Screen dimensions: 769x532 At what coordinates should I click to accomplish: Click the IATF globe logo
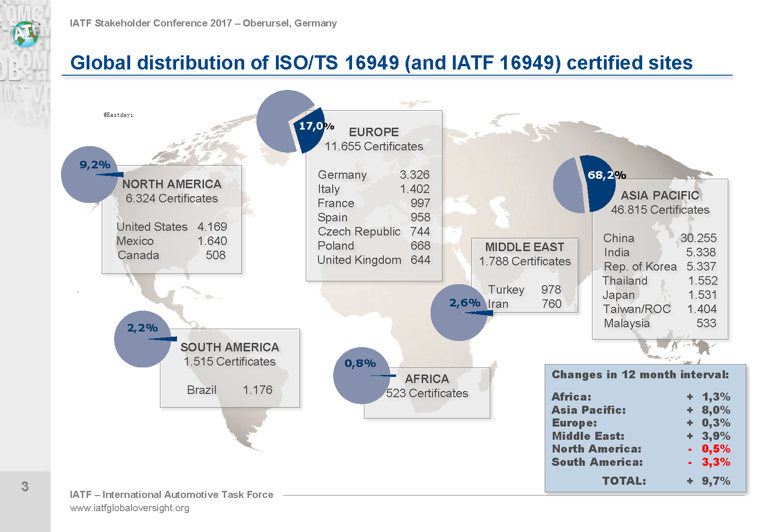26,34
